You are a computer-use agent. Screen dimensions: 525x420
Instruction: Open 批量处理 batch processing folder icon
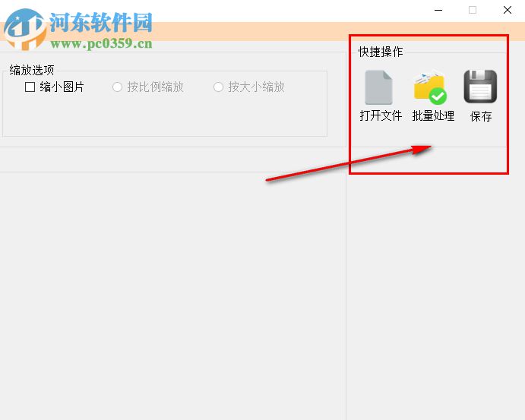point(430,87)
